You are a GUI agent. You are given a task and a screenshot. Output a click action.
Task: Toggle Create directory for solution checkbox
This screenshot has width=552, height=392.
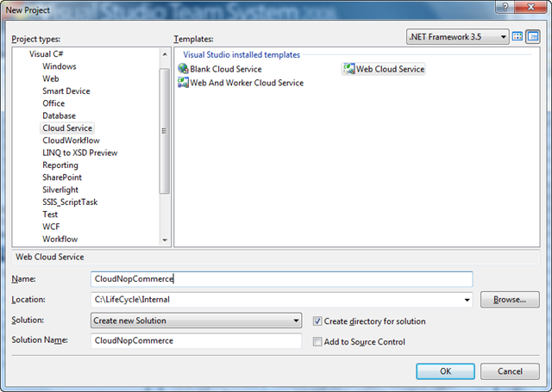point(317,321)
